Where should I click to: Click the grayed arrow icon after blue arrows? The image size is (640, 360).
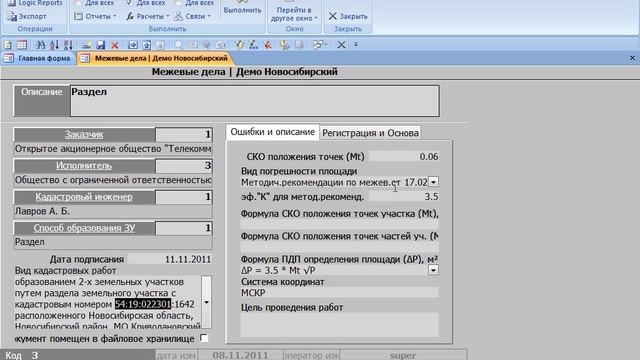coord(160,45)
